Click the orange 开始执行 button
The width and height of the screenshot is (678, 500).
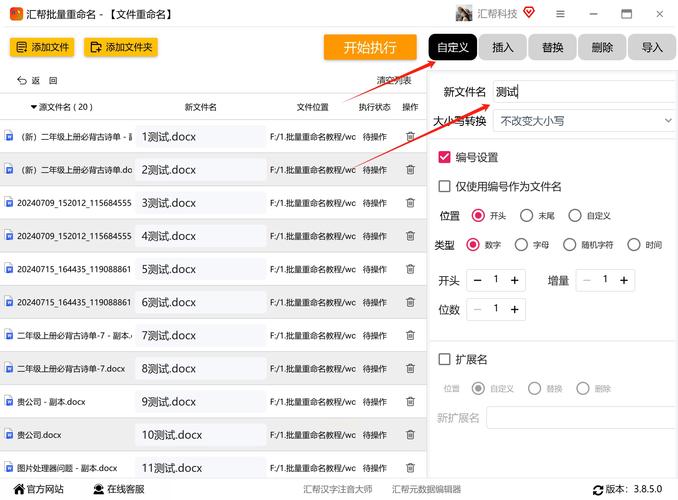[370, 47]
